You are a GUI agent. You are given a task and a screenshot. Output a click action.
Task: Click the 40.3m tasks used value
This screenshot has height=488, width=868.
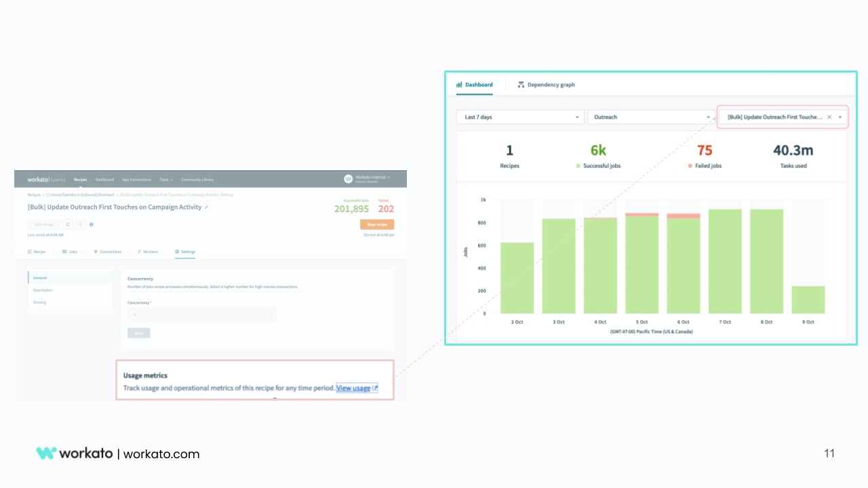793,151
